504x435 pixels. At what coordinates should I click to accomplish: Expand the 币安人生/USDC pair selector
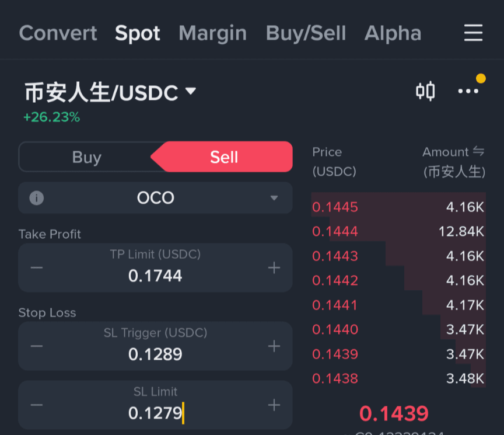(x=110, y=93)
